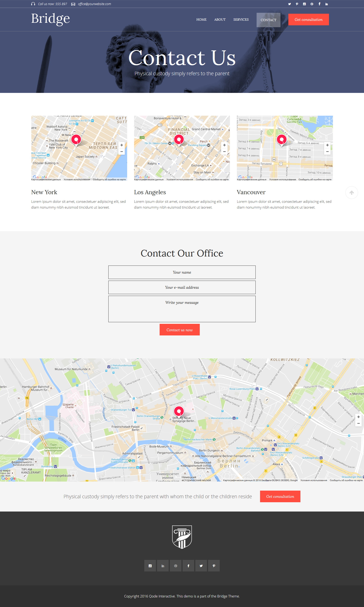Image resolution: width=364 pixels, height=607 pixels.
Task: Click the footer Instagram icon
Action: (x=150, y=566)
